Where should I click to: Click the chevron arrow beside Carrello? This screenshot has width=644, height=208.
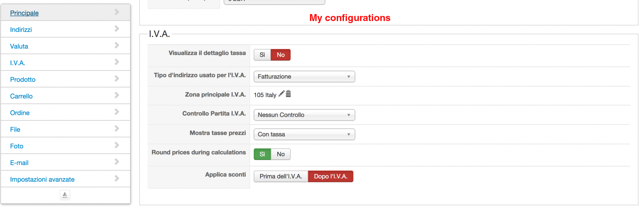(117, 95)
